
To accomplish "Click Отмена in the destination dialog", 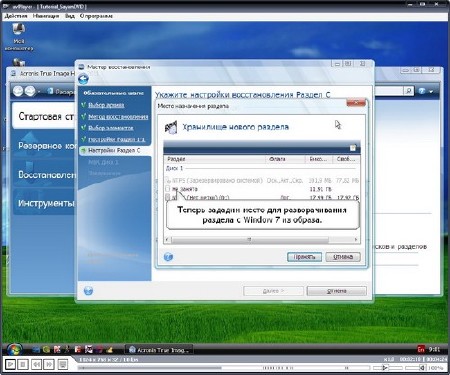I will click(343, 257).
